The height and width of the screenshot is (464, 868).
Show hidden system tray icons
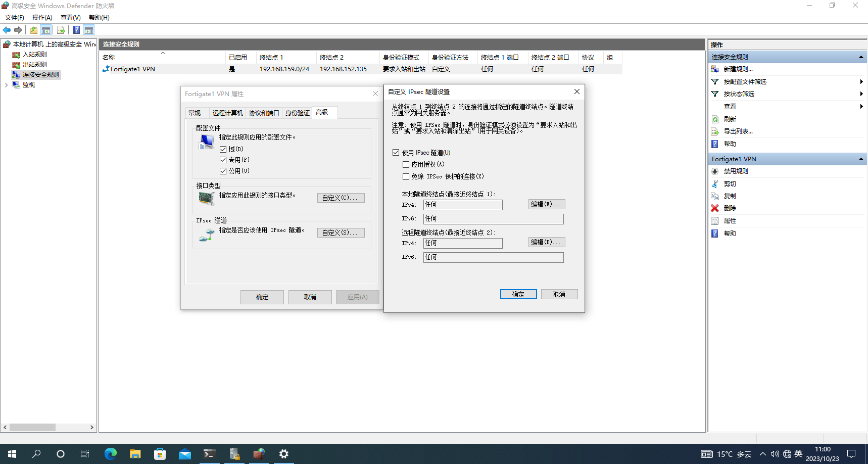763,454
